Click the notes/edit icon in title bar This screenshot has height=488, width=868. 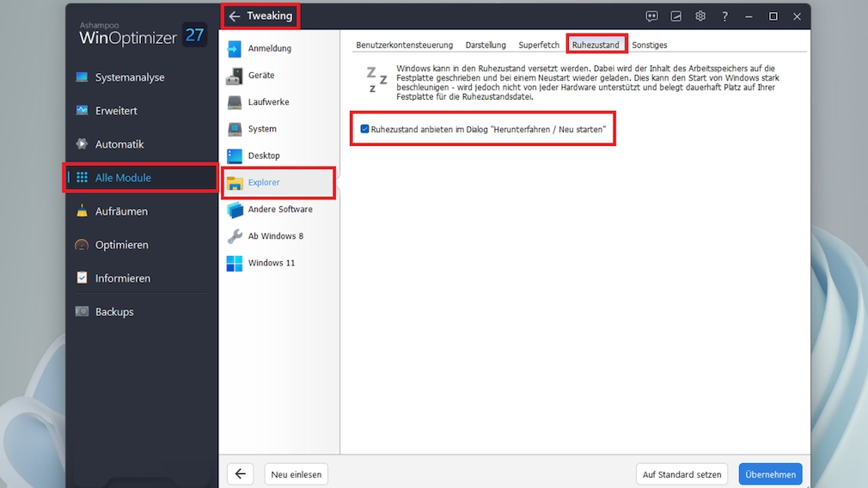pyautogui.click(x=675, y=16)
